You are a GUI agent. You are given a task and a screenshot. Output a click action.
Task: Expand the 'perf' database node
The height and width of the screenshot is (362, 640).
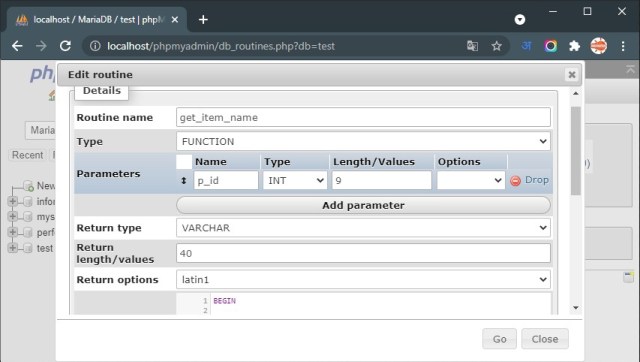(13, 232)
